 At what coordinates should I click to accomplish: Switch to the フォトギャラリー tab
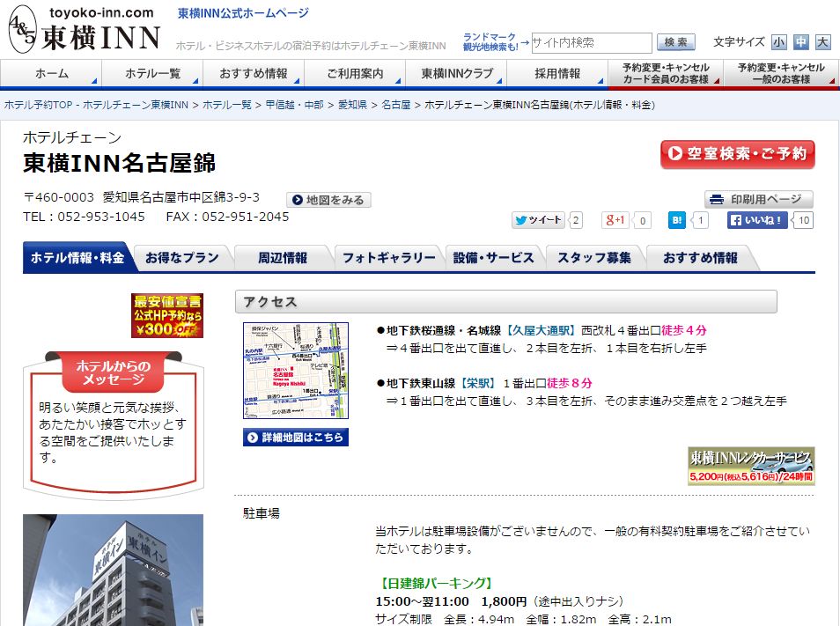[389, 258]
